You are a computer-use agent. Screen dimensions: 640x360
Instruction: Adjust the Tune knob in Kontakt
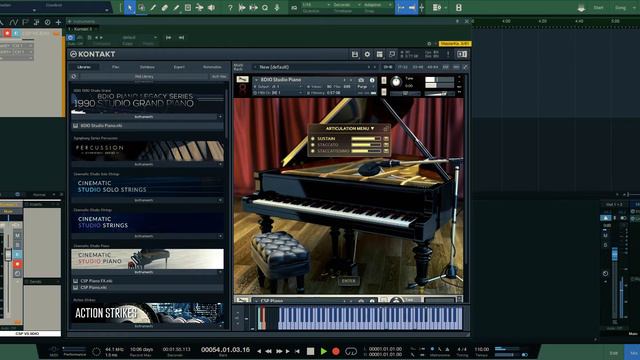pyautogui.click(x=396, y=82)
